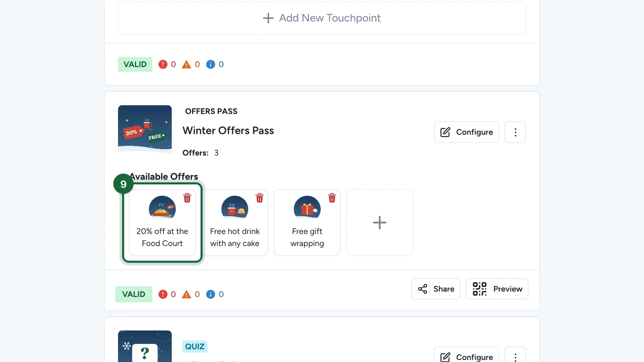This screenshot has width=644, height=362.
Task: Click the orange warning icon in Offers Pass footer
Action: pyautogui.click(x=186, y=294)
